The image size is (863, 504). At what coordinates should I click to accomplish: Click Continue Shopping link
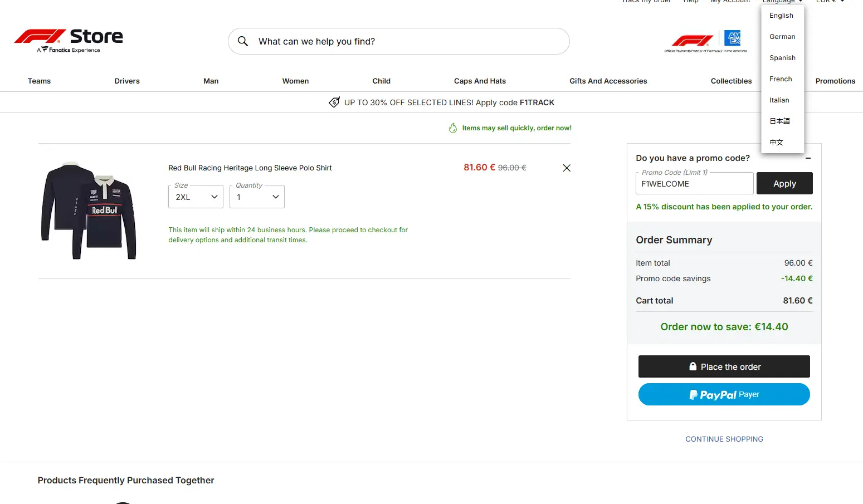click(724, 439)
